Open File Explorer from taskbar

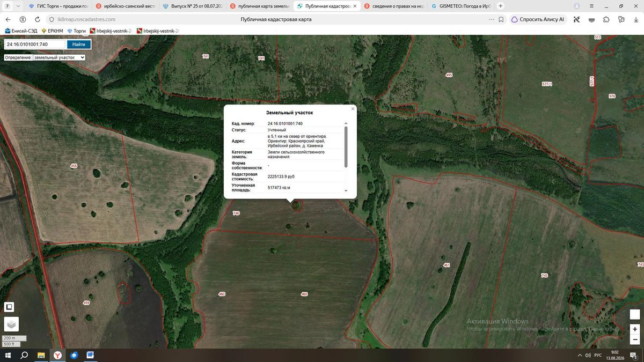coord(41,355)
